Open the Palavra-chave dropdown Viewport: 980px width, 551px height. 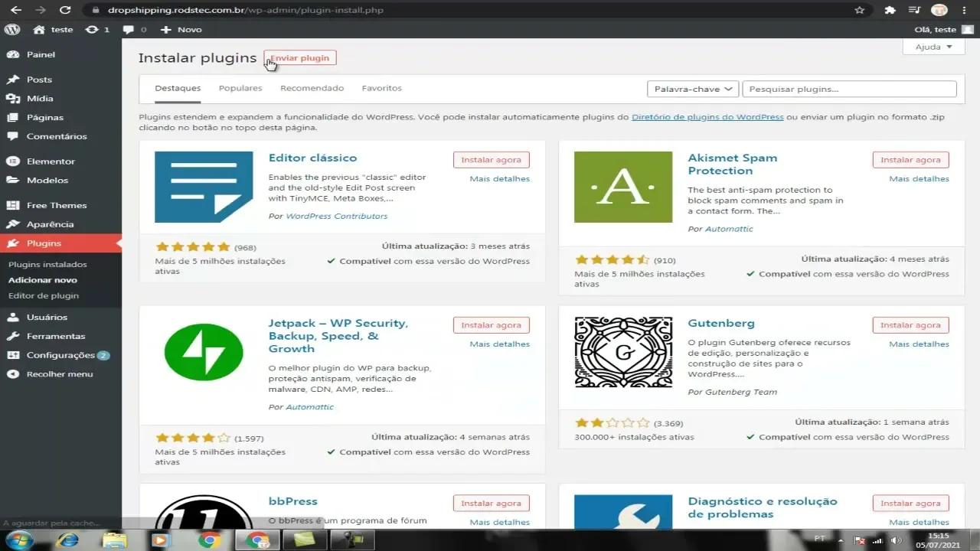tap(691, 88)
